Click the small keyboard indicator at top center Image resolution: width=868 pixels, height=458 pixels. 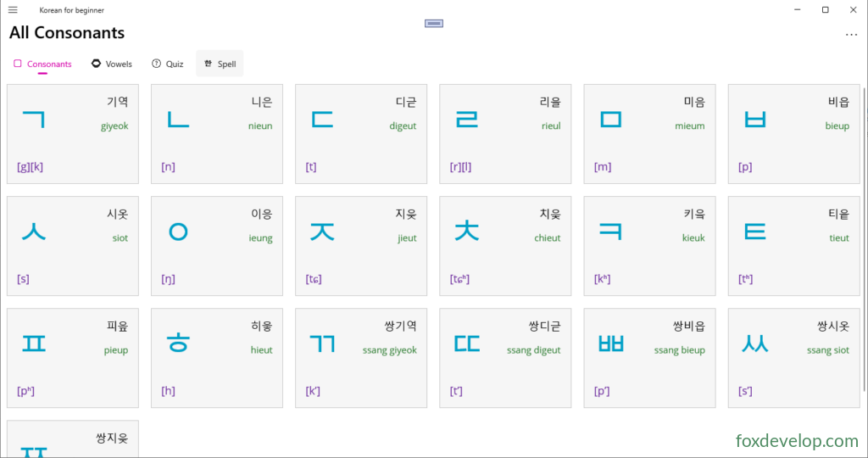[434, 23]
